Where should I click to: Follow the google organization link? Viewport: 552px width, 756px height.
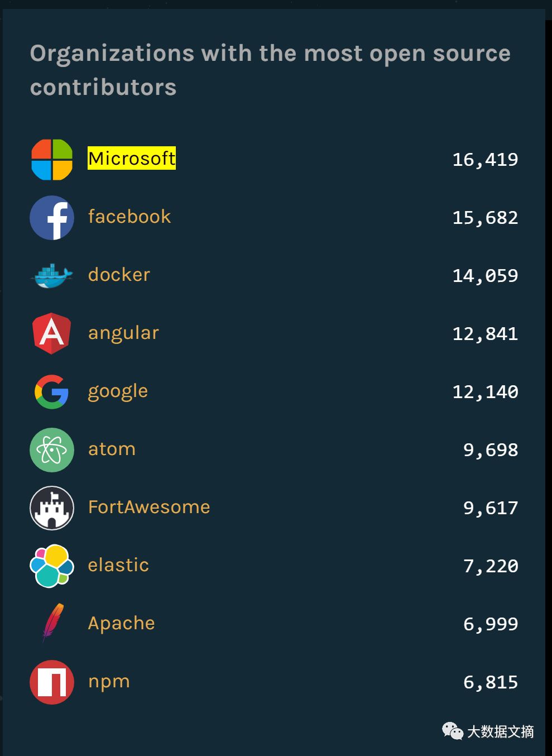pyautogui.click(x=118, y=391)
